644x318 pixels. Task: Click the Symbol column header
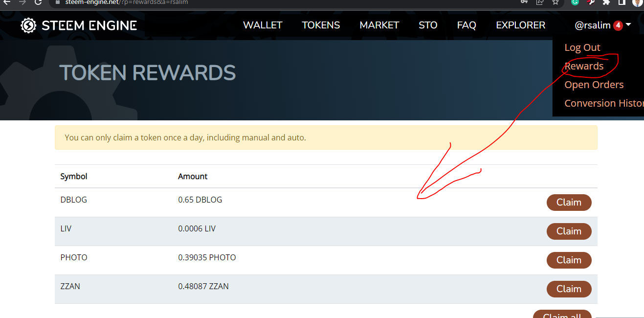pos(74,176)
